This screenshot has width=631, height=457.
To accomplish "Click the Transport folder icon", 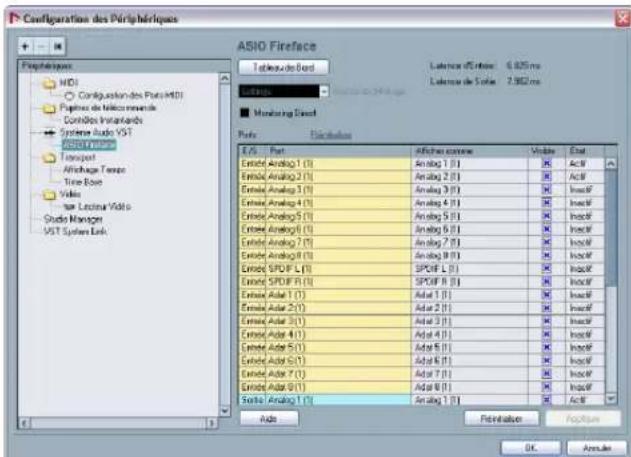I will coord(49,158).
